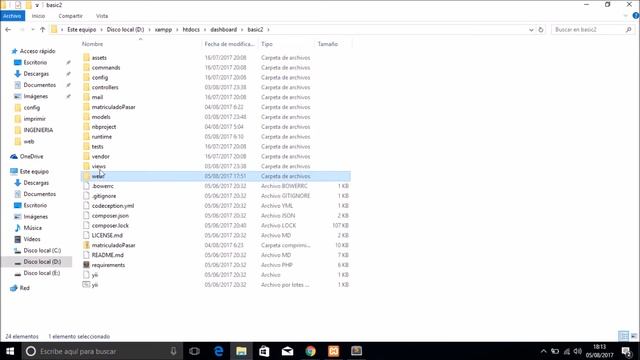Launch Microsoft Edge from taskbar
Screen dimensions: 640x360
click(x=218, y=351)
